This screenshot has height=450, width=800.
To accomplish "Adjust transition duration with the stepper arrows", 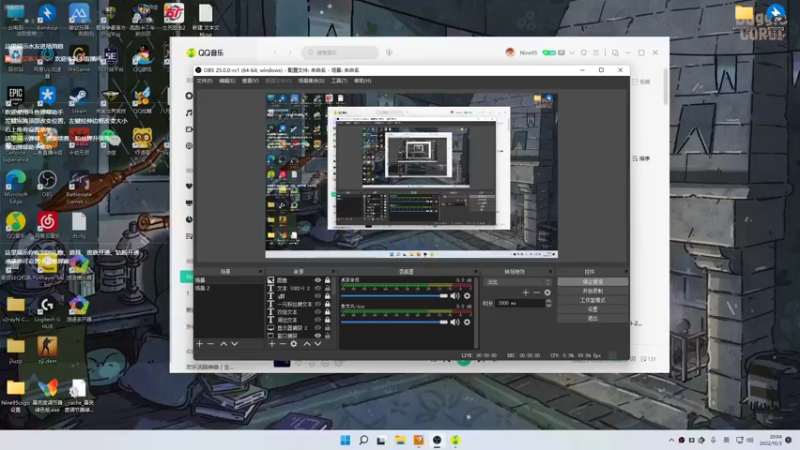I will coord(548,303).
